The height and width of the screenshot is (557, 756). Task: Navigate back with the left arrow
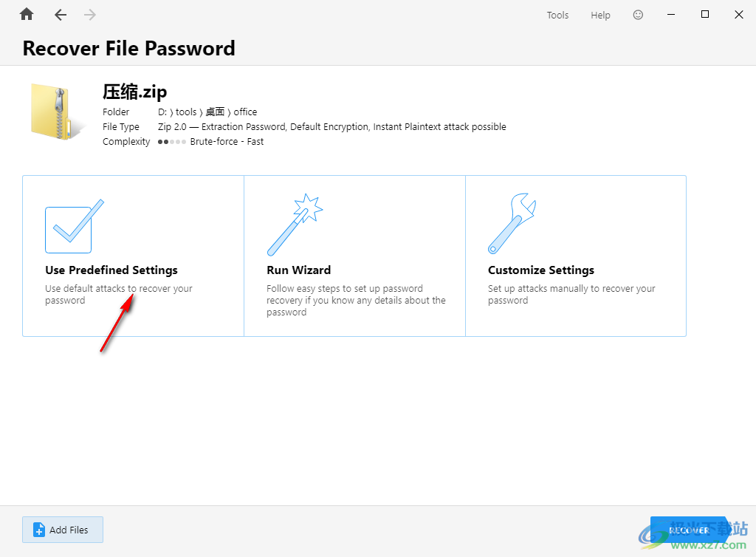(61, 15)
